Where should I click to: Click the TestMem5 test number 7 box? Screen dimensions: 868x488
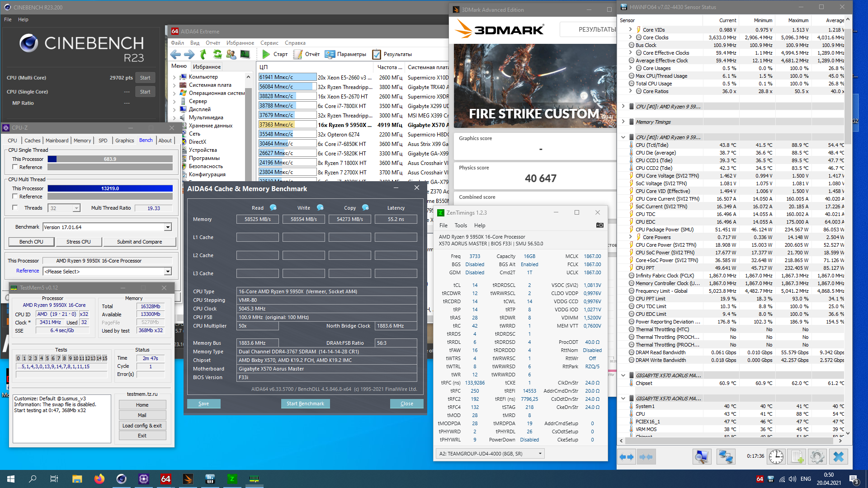tap(58, 358)
